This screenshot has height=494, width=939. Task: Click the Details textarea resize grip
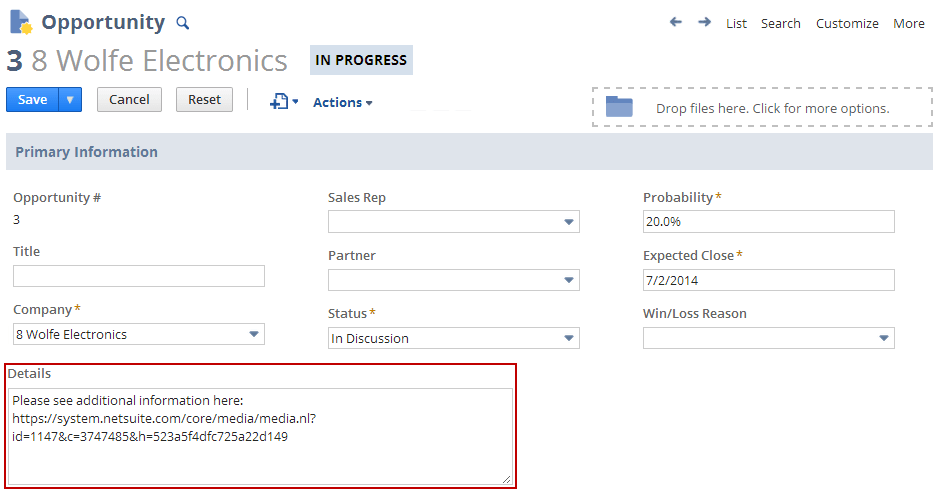pyautogui.click(x=507, y=479)
